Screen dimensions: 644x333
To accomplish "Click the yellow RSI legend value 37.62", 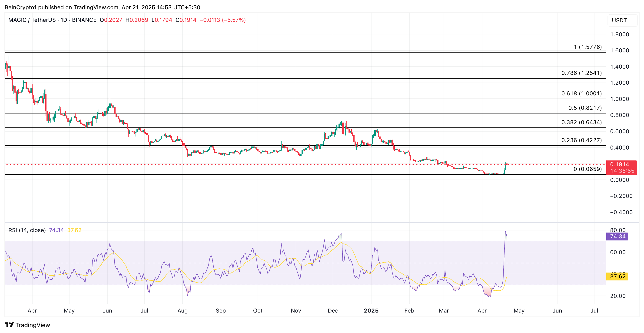I will click(74, 230).
